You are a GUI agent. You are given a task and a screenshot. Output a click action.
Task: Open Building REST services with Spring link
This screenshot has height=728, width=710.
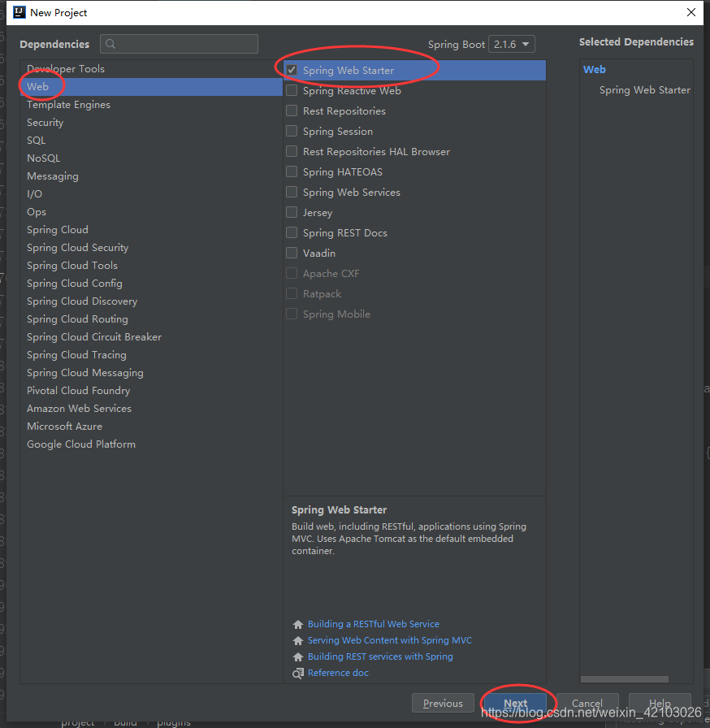point(380,656)
